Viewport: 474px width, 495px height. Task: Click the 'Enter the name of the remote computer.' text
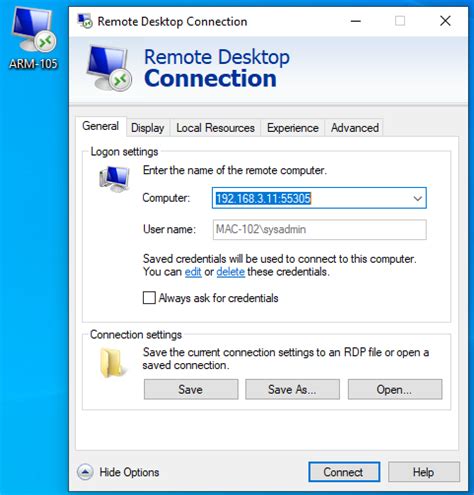(235, 170)
